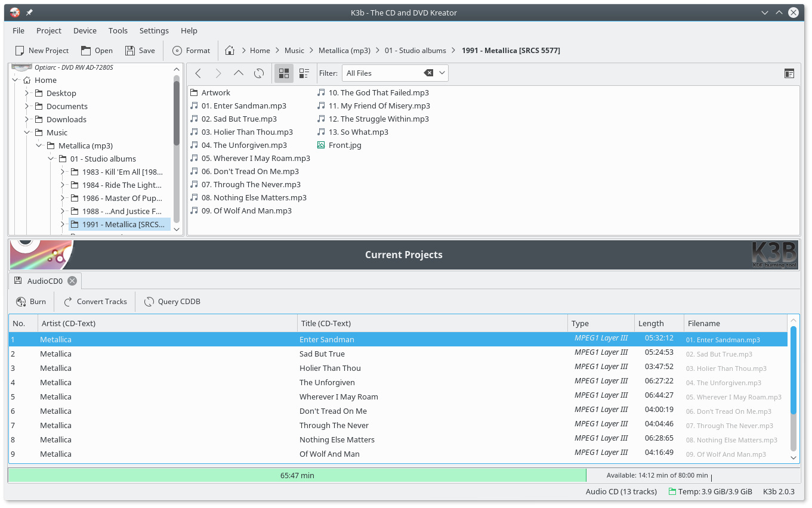Click Metallica (mp3) in the breadcrumb path
Viewport: 812px width, 508px height.
pos(344,51)
